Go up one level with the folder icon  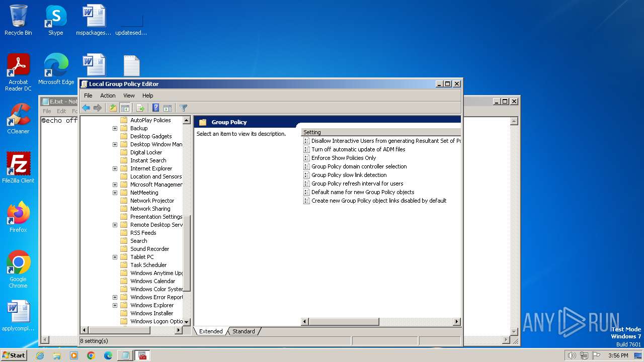click(x=113, y=108)
